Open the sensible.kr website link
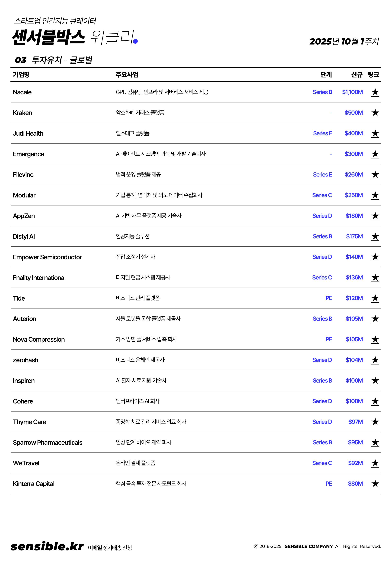This screenshot has width=392, height=567. [47, 546]
